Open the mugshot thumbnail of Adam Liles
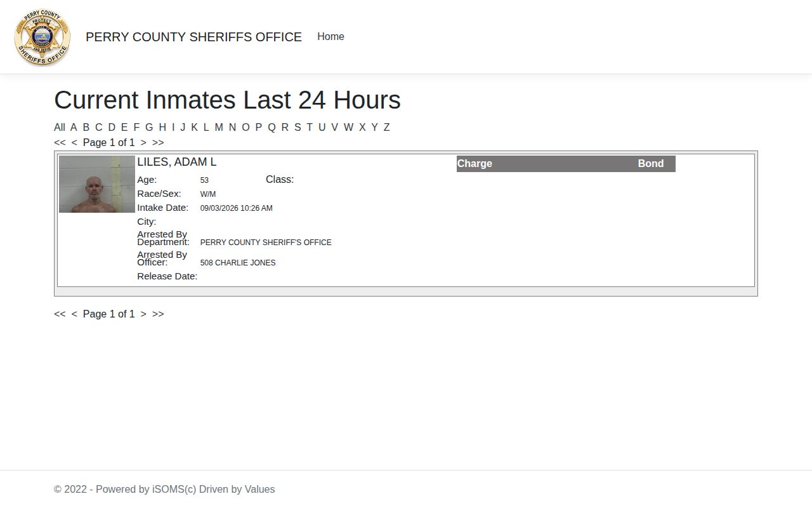Viewport: 812px width, 508px height. point(97,184)
